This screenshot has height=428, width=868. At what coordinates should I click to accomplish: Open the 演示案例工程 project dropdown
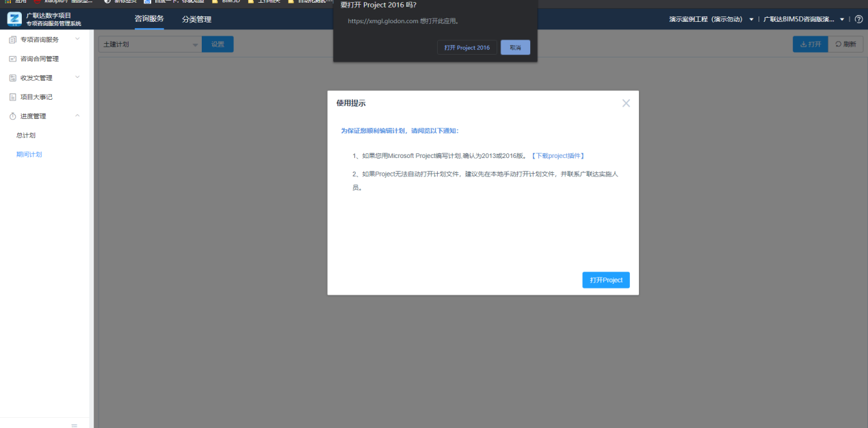[x=711, y=19]
